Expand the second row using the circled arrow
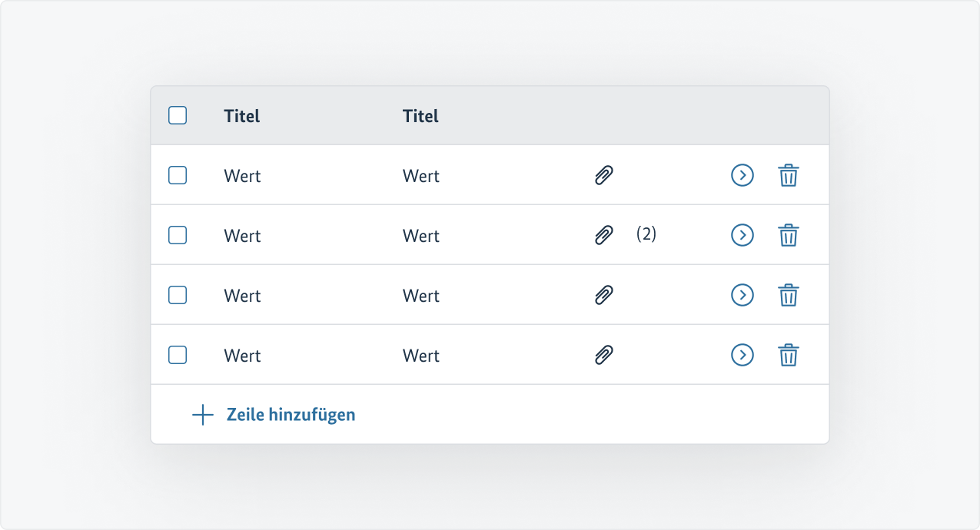980x530 pixels. [742, 235]
